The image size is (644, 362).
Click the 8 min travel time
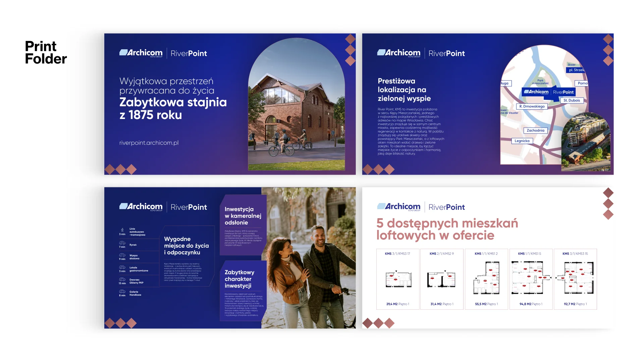tap(122, 295)
